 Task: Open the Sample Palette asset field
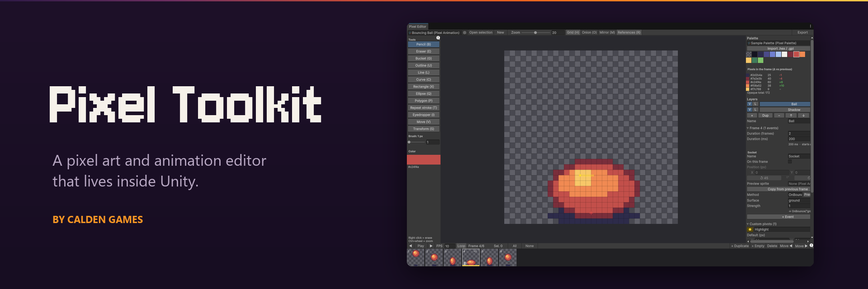point(778,43)
